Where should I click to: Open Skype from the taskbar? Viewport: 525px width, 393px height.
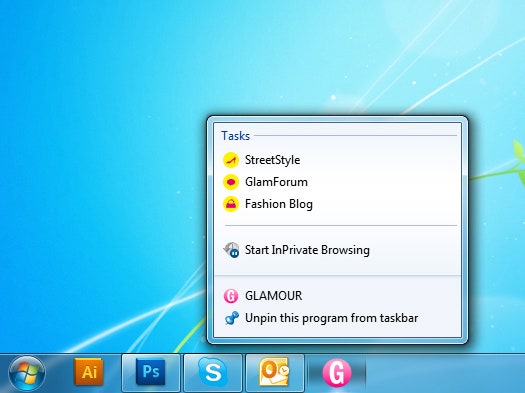[x=213, y=373]
